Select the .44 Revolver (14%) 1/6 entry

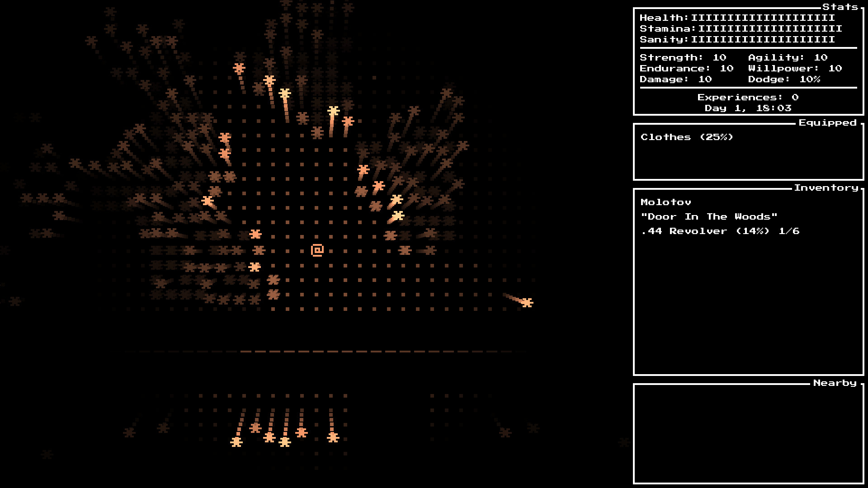(x=721, y=231)
